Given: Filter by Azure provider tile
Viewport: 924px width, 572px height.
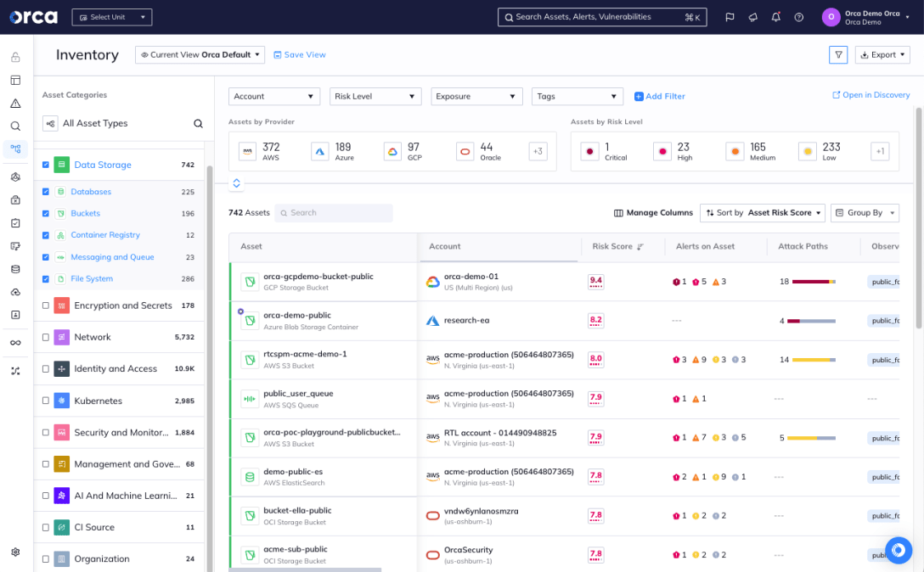Looking at the screenshot, I should tap(334, 151).
